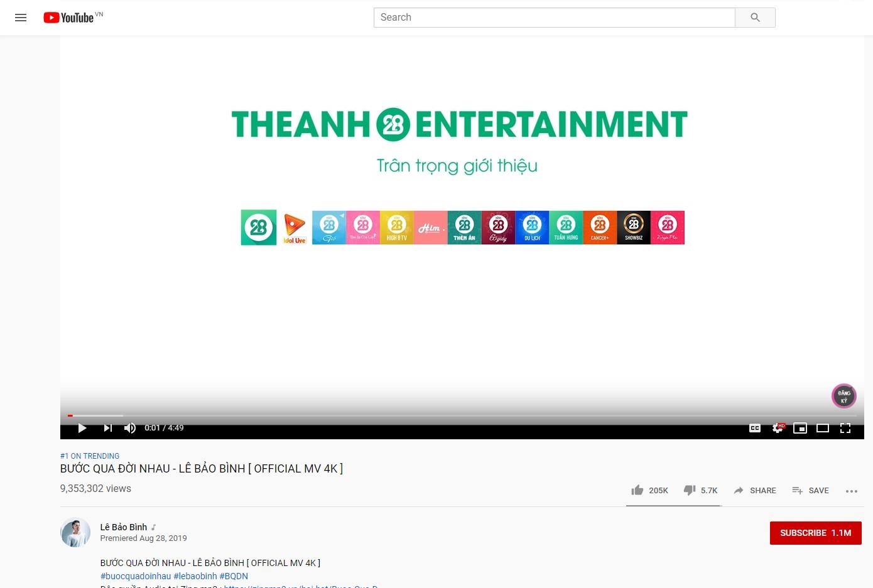Viewport: 873px width, 588px height.
Task: Expand the ĐĂNG KÝ overlay bubble
Action: tap(843, 395)
